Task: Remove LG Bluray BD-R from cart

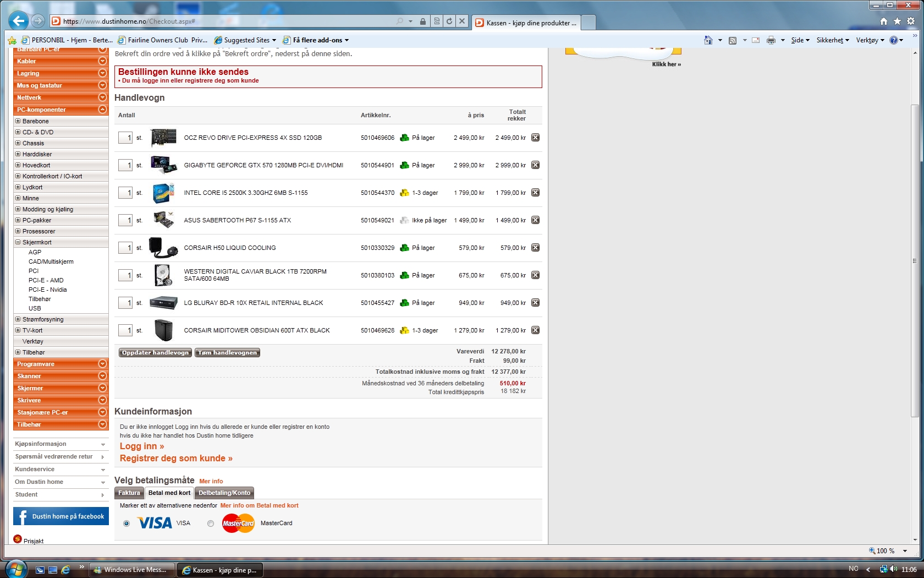Action: click(535, 303)
